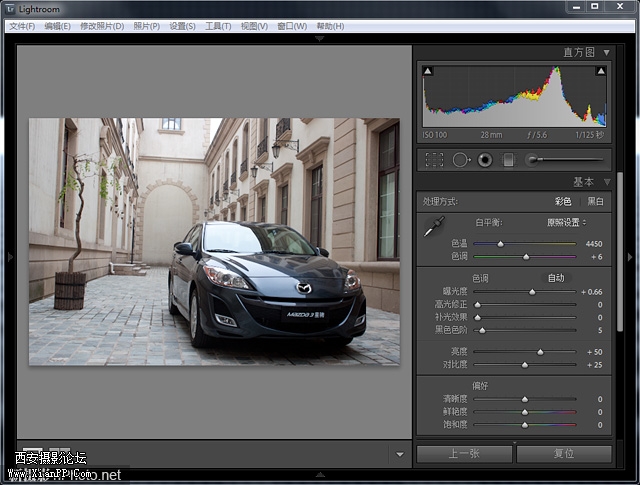The image size is (640, 485).
Task: Click the blacks value 5
Action: point(600,330)
